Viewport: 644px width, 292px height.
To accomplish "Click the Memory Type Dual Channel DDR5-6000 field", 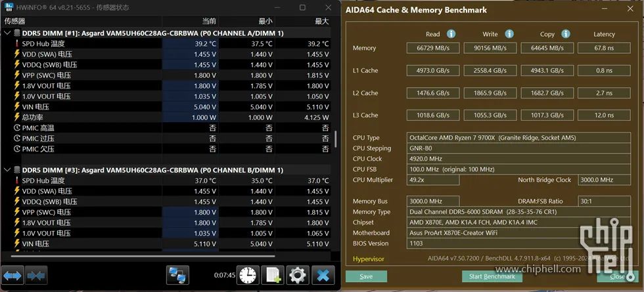I will point(518,211).
